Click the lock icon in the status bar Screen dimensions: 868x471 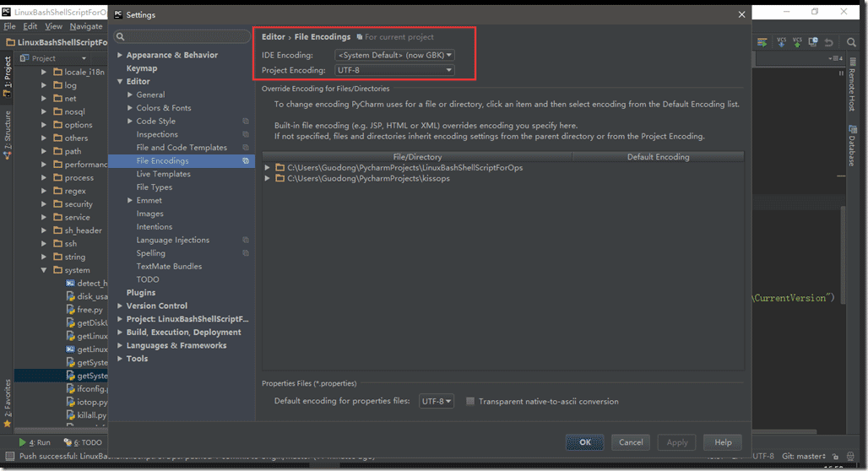click(835, 456)
